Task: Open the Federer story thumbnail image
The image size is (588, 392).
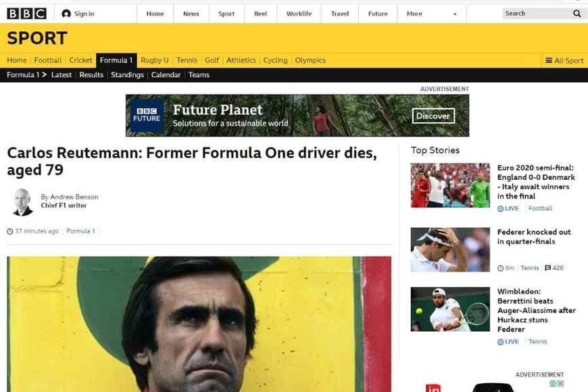Action: (450, 249)
